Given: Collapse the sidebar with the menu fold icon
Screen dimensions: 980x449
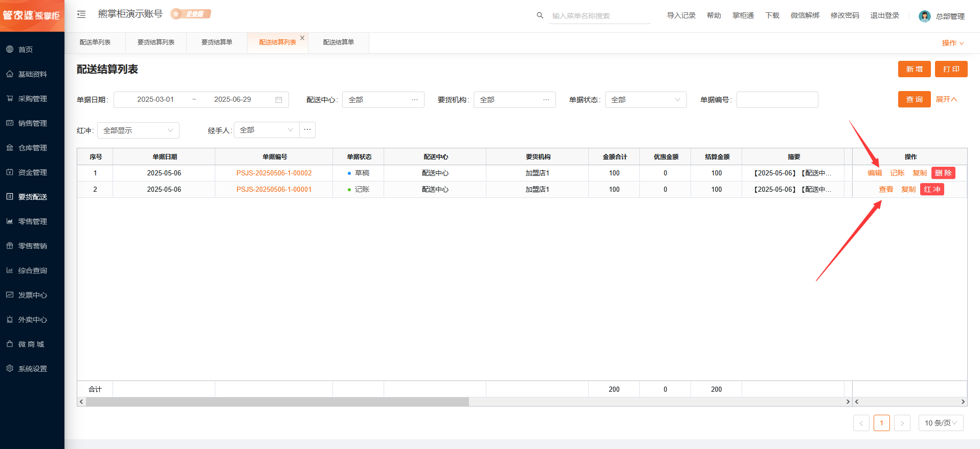Looking at the screenshot, I should pyautogui.click(x=81, y=14).
